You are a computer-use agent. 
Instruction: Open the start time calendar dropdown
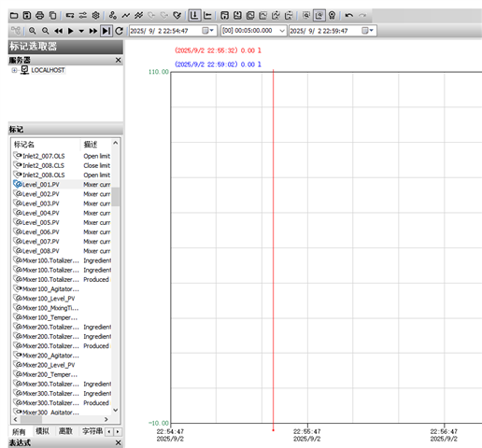208,31
